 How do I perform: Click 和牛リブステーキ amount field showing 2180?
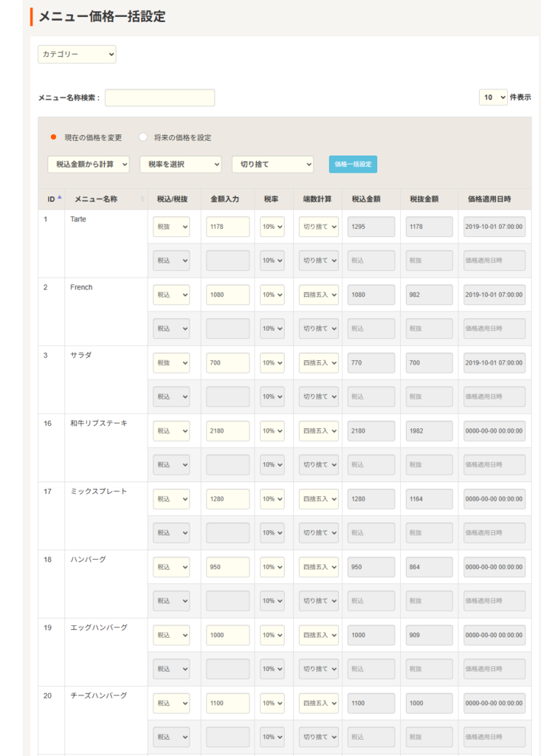click(x=228, y=431)
